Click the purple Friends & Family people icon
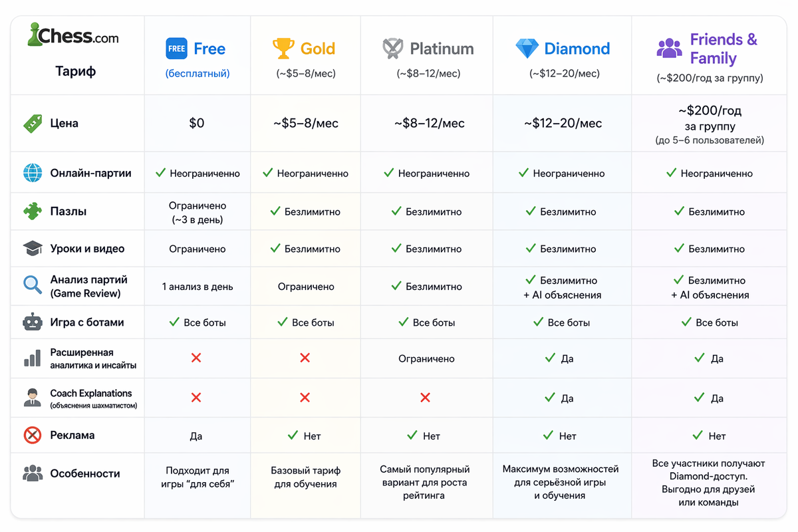Viewport: 798px width, 532px height. pyautogui.click(x=670, y=49)
